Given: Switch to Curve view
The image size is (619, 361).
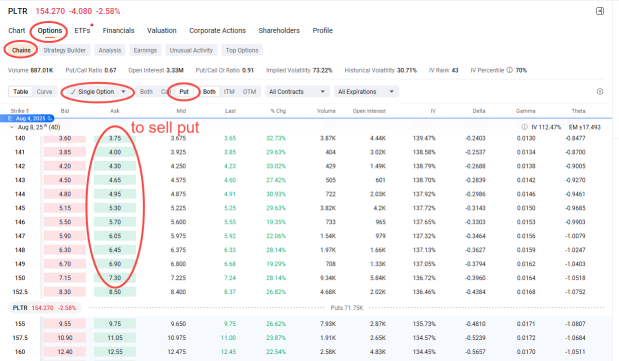Looking at the screenshot, I should click(x=44, y=92).
